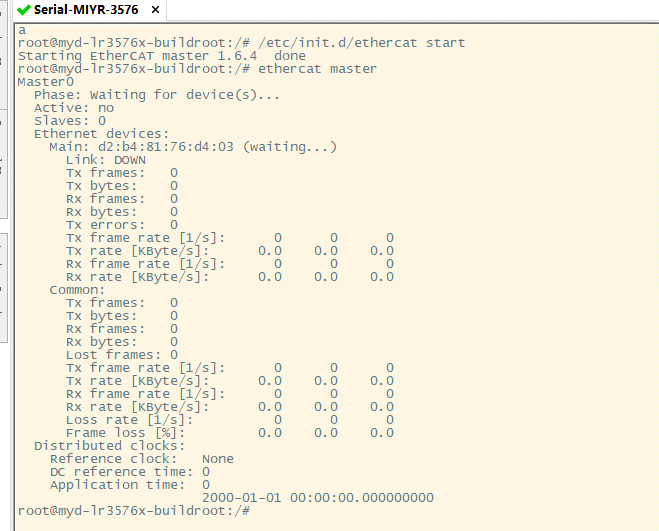Image resolution: width=659 pixels, height=531 pixels.
Task: Click the "Lost frames: 0" line
Action: [x=121, y=355]
